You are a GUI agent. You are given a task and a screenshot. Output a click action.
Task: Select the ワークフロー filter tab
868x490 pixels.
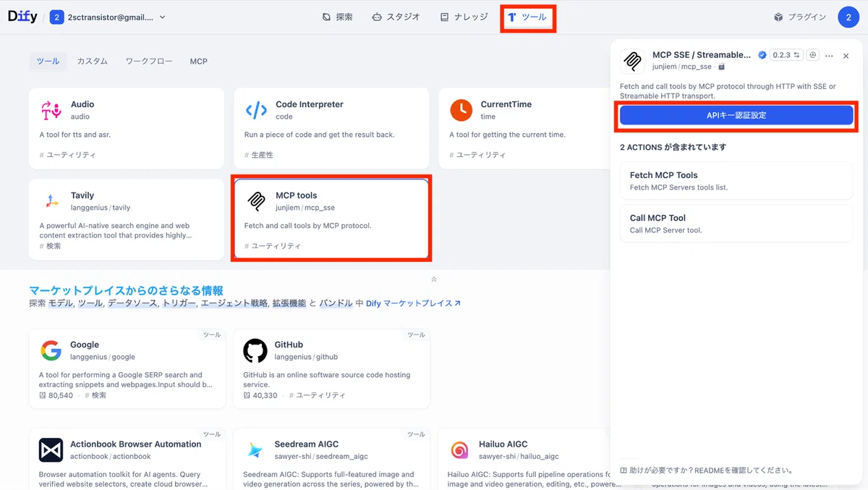[x=149, y=62]
